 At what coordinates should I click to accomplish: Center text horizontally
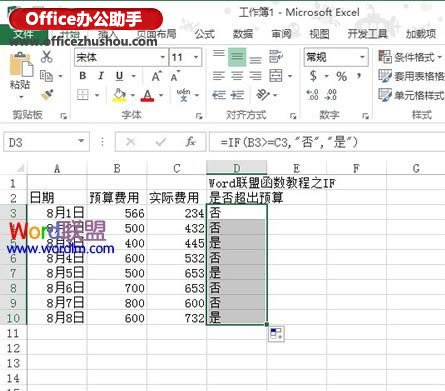coord(237,76)
